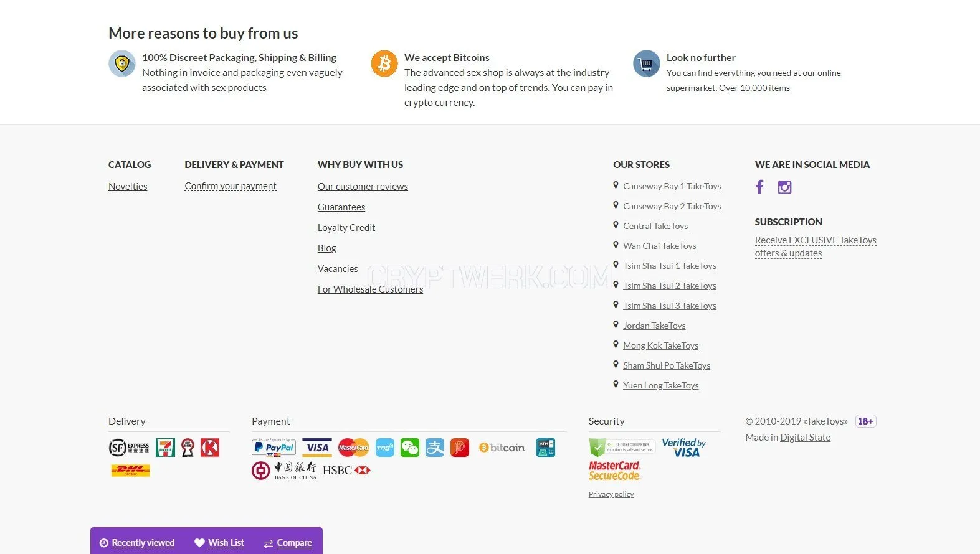Click the HSBC payment logo

(346, 471)
